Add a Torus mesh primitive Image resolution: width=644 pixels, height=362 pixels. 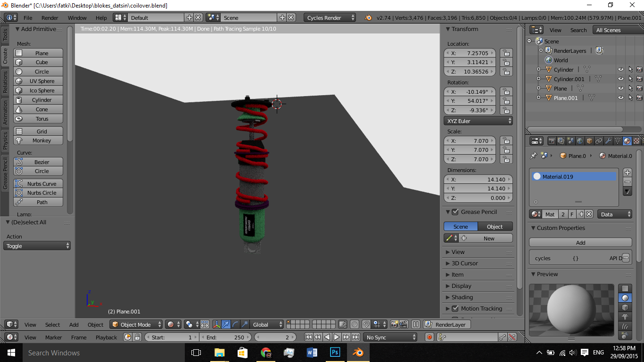pos(38,119)
